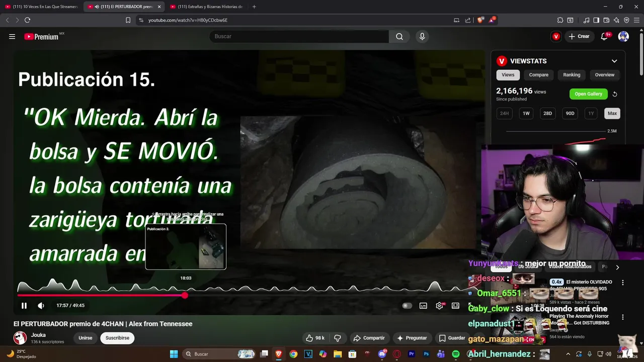Share the video via Compartir
This screenshot has width=644, height=362.
point(369,338)
